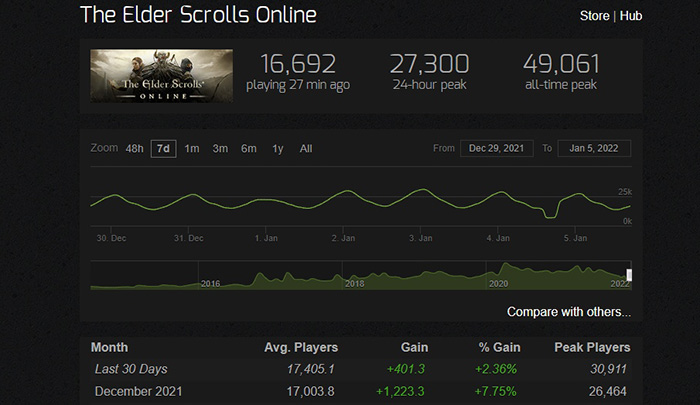Click the Month column header
Viewport: 700px width, 405px height.
pyautogui.click(x=109, y=347)
